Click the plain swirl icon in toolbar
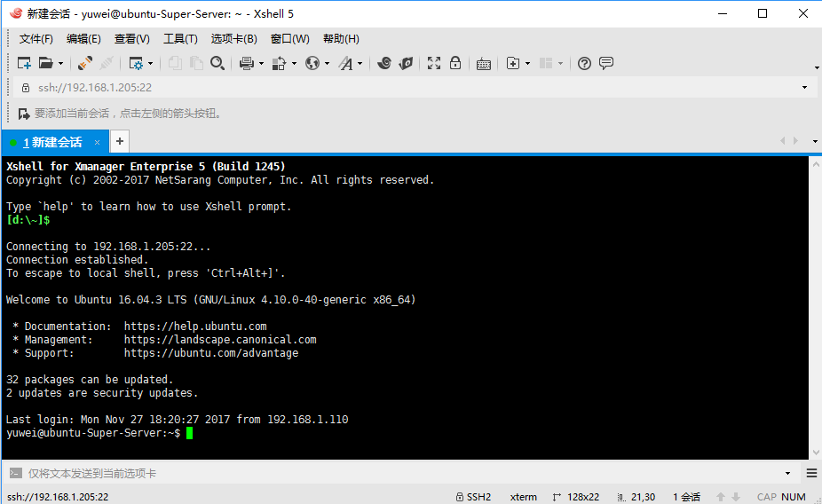This screenshot has width=822, height=504. click(x=384, y=63)
